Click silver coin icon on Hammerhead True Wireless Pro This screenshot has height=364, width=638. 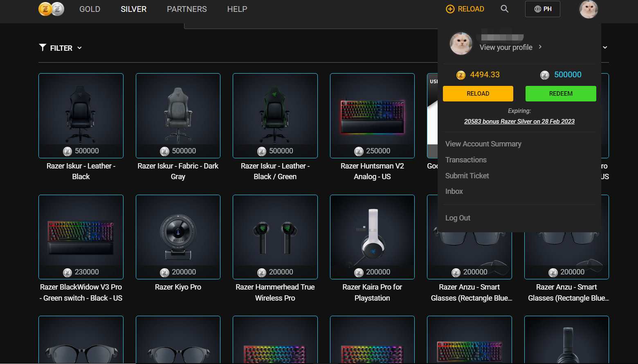262,272
